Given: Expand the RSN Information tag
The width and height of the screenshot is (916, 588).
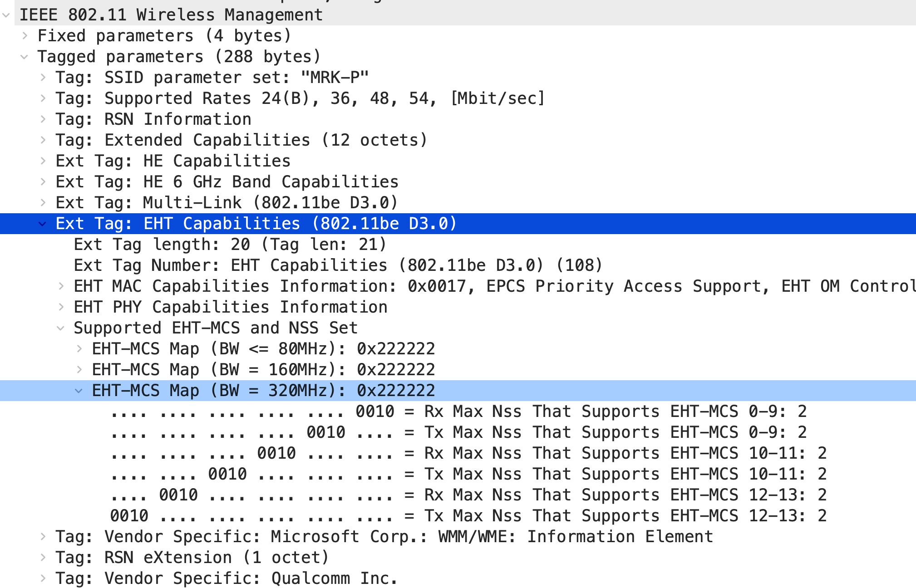Looking at the screenshot, I should [43, 119].
